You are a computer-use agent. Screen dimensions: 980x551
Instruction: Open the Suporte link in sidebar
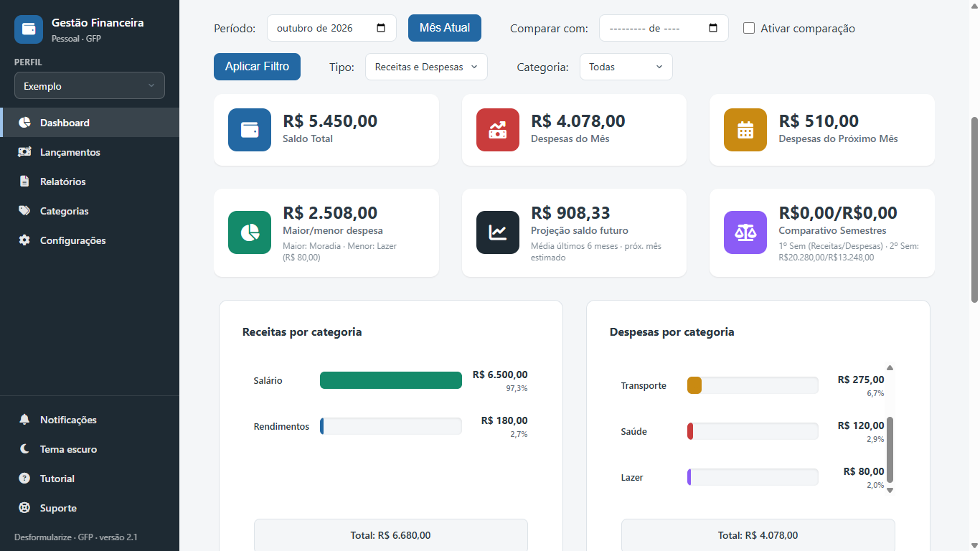click(x=90, y=508)
